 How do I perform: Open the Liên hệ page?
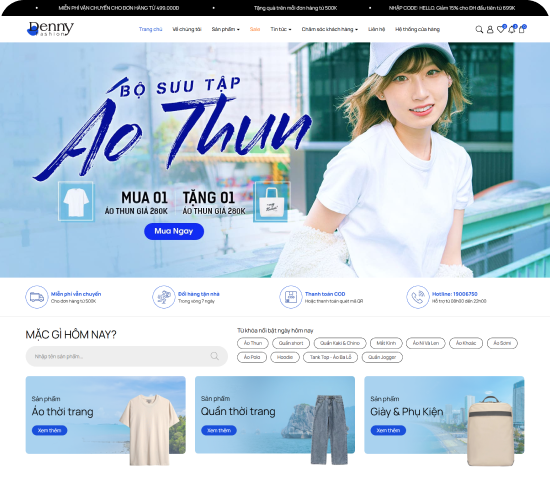376,29
